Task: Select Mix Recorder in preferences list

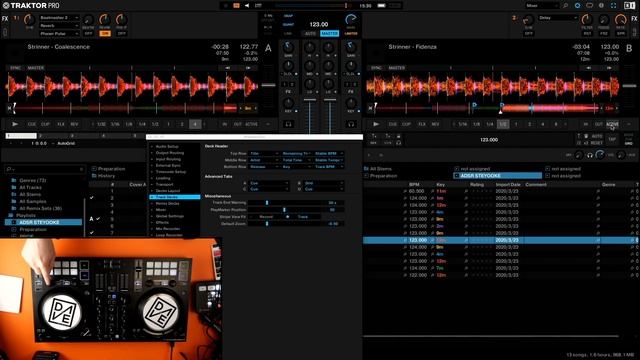Action: 168,229
